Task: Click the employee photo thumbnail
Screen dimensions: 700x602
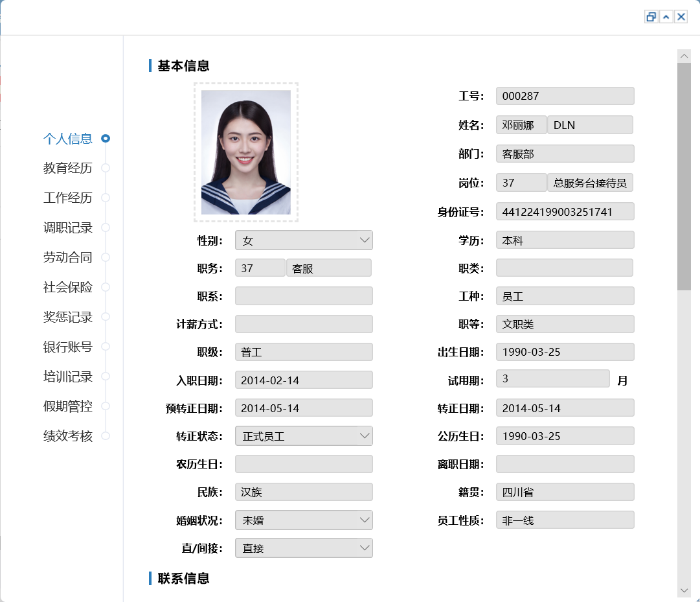Action: point(246,152)
